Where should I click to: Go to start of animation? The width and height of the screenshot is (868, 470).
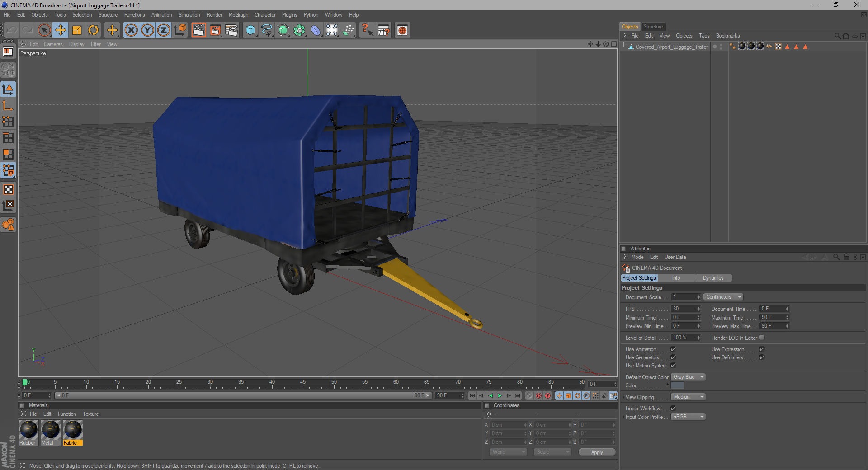[472, 395]
